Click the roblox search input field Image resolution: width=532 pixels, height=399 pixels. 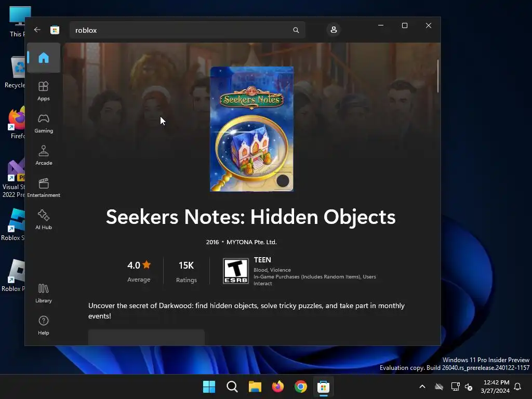pos(187,30)
